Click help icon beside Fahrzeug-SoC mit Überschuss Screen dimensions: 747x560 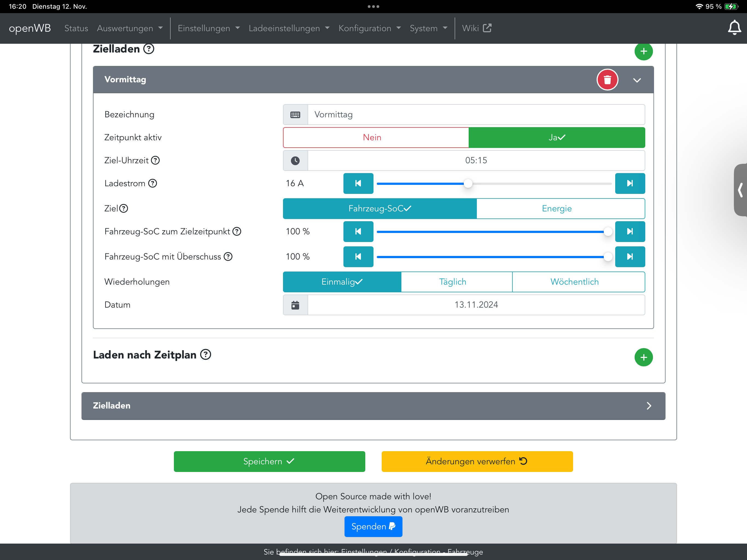pos(228,257)
